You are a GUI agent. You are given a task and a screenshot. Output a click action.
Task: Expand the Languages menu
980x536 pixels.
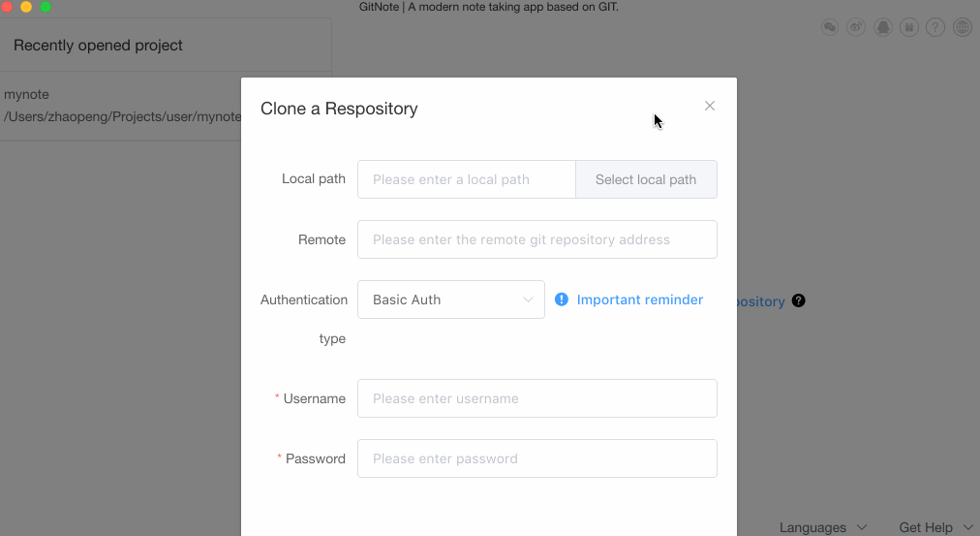pos(823,527)
